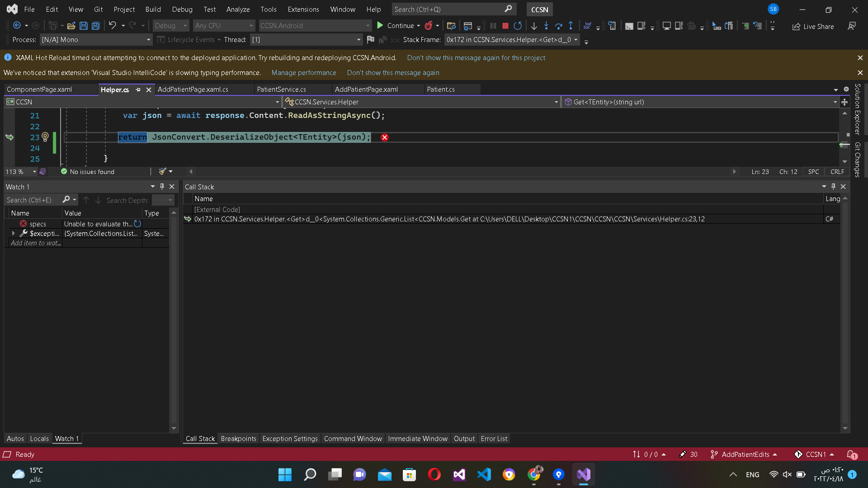Click AddPatientEdits git branch in status bar
Screen dimensions: 868x488
(x=745, y=455)
